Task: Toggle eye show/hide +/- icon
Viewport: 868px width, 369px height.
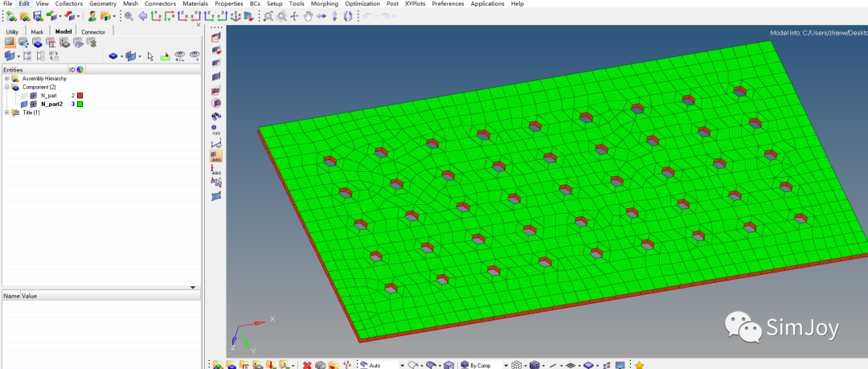Action: tap(180, 56)
